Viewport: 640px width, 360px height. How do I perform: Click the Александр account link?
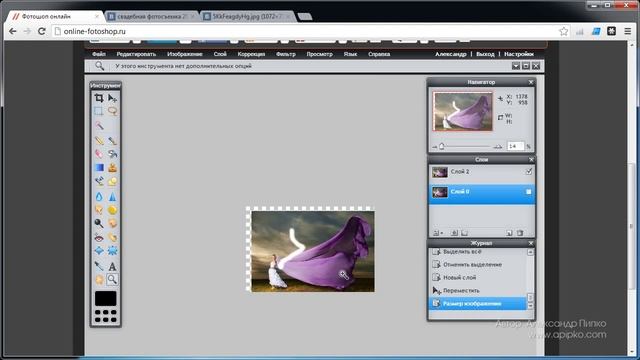point(451,54)
